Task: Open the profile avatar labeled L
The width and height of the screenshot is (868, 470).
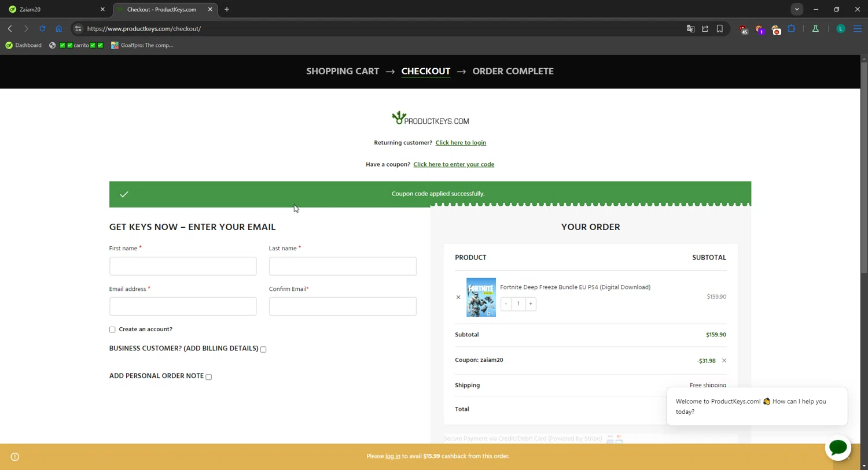Action: click(x=841, y=28)
